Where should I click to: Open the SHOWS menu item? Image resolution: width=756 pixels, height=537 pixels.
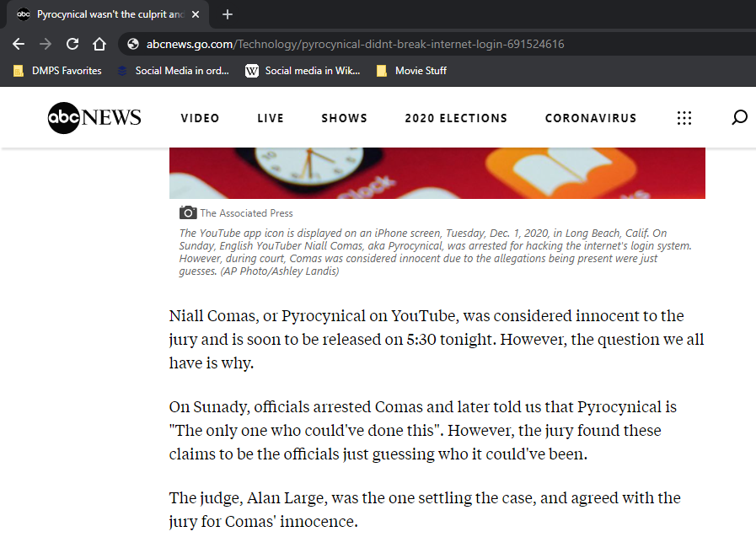click(x=344, y=118)
